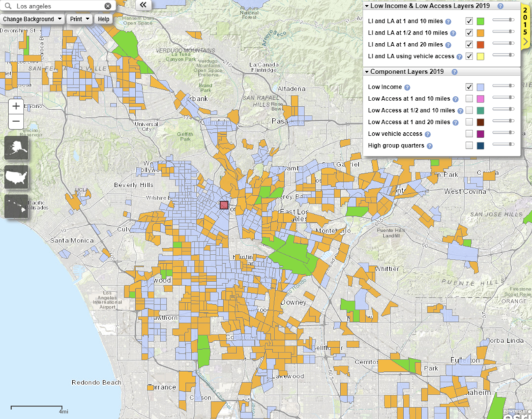Click the red LI and LA 1 and 20 miles swatch
532x419 pixels.
click(481, 44)
